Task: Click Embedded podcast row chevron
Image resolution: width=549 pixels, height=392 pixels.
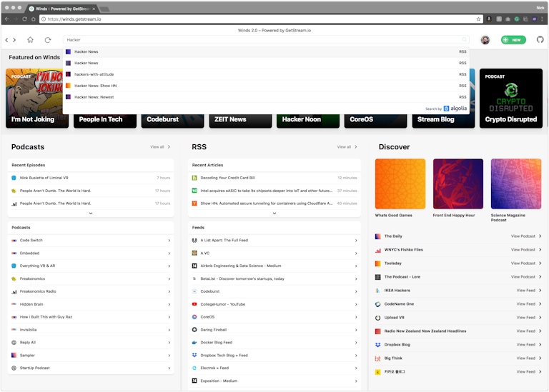Action: coord(169,253)
